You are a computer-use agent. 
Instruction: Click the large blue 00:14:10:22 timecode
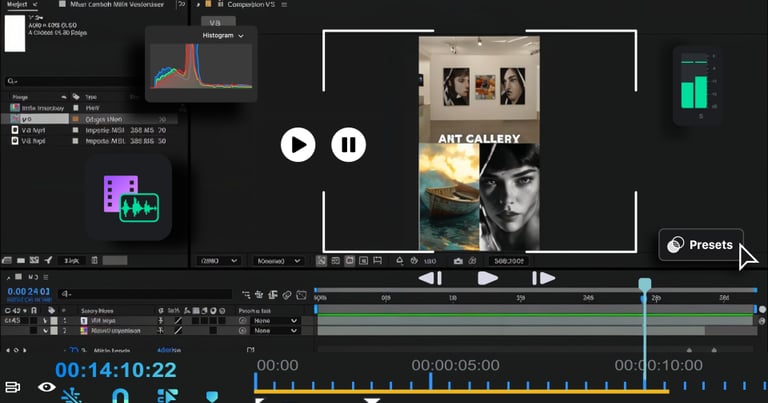[x=116, y=370]
